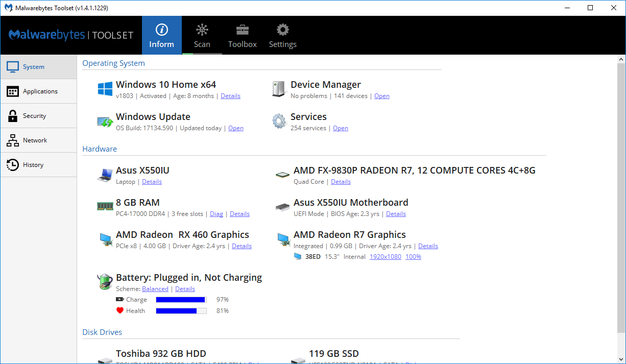
Task: Click the Malwarebytes Toolset logo
Action: click(71, 35)
